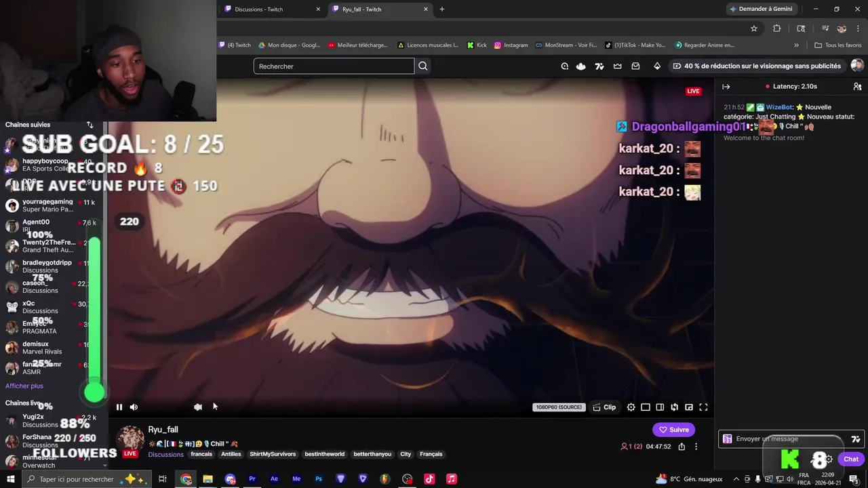This screenshot has width=868, height=488.
Task: Open the ad-free viewing discount offer
Action: pyautogui.click(x=756, y=66)
